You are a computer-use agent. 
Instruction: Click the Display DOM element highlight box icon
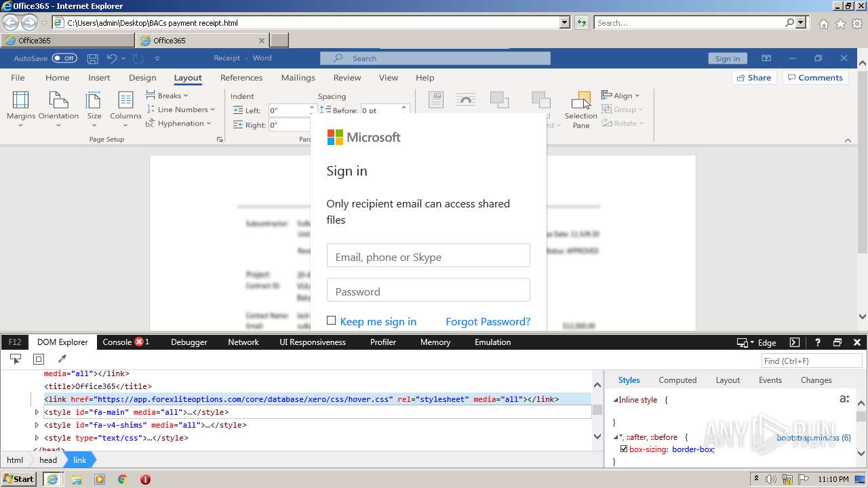[x=39, y=359]
